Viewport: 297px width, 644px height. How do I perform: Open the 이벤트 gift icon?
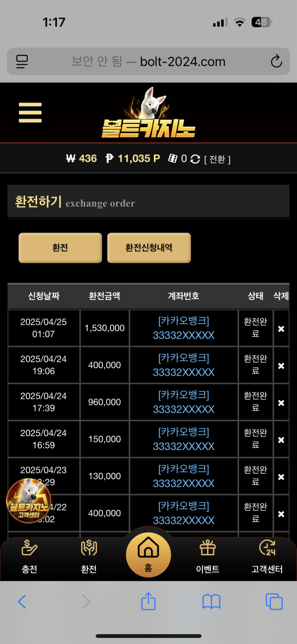tap(207, 547)
